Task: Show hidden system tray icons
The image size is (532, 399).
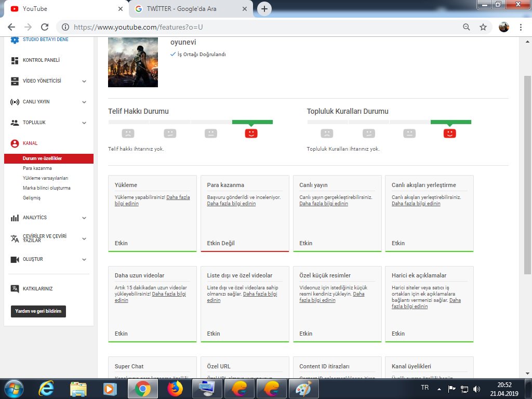Action: pyautogui.click(x=440, y=389)
